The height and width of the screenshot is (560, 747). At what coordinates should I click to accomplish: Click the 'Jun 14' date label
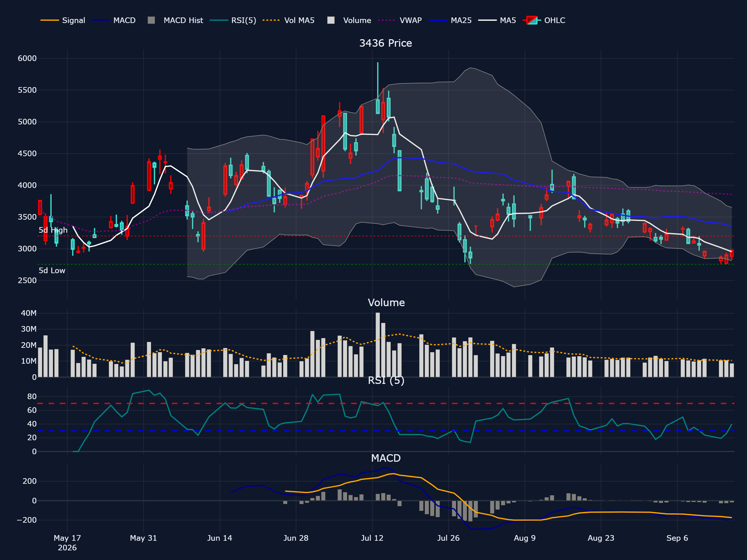point(220,538)
